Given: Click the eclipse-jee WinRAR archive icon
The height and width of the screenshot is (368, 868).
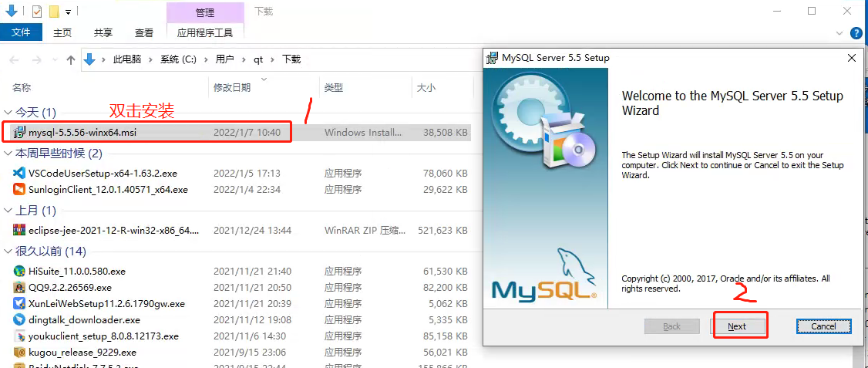Looking at the screenshot, I should coord(19,230).
